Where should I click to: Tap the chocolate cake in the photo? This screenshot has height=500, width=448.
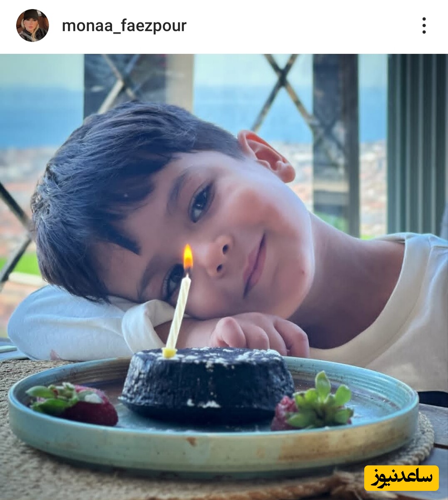coord(207,383)
